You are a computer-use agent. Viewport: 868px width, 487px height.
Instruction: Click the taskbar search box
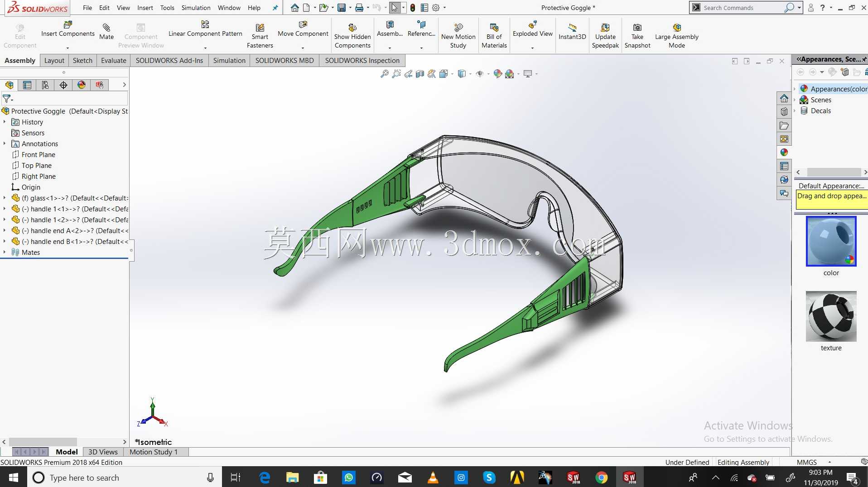tap(125, 477)
